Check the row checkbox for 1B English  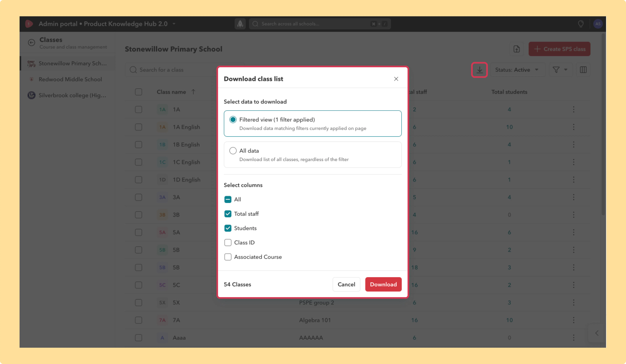point(138,145)
